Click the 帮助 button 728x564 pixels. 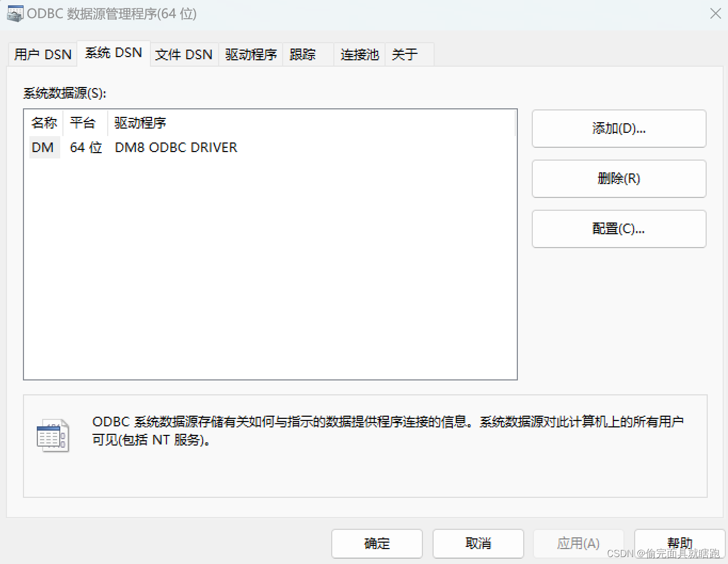coord(680,544)
